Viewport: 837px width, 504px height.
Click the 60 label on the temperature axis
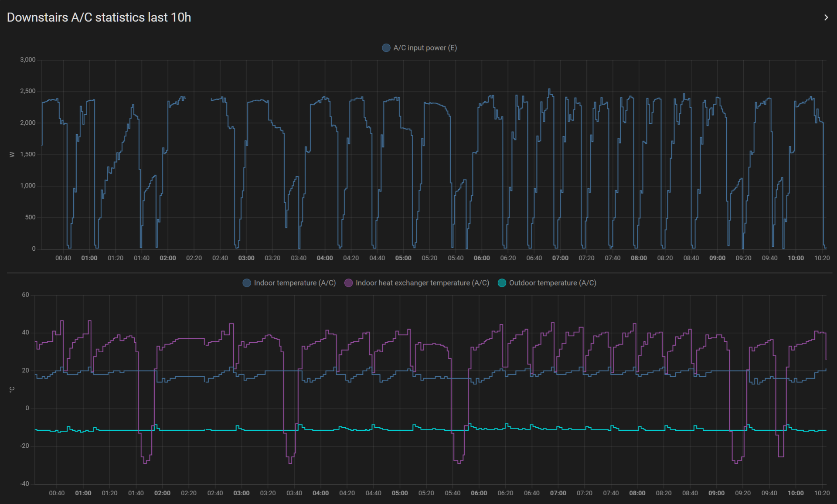(x=26, y=295)
